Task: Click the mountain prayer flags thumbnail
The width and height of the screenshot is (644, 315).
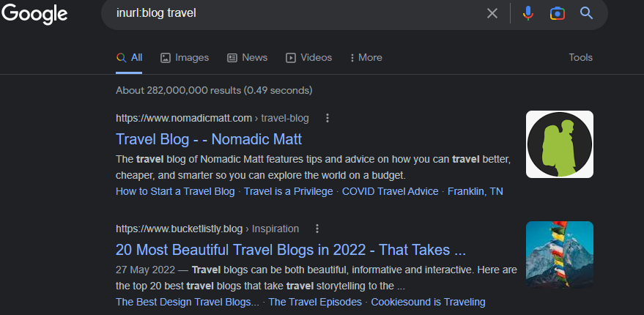Action: [x=560, y=255]
